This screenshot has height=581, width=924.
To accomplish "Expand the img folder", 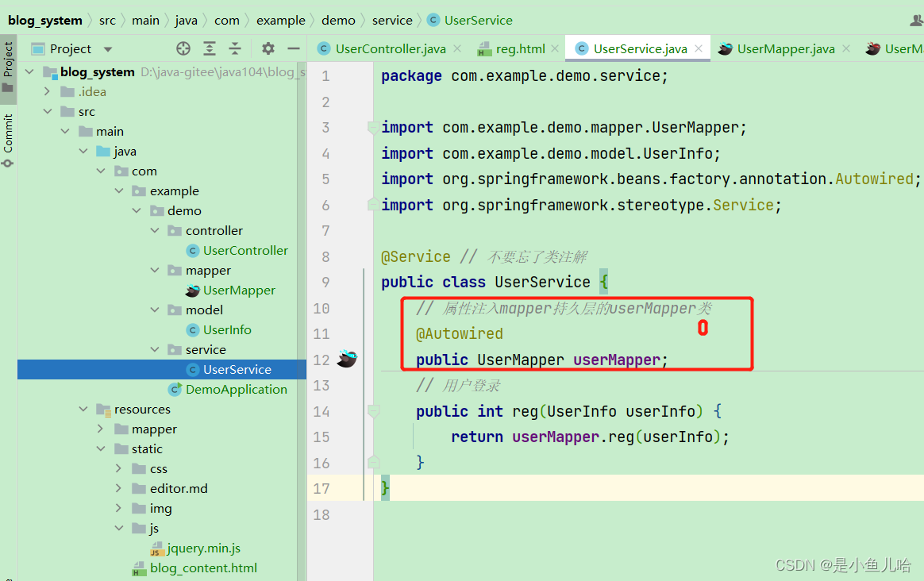I will 118,508.
